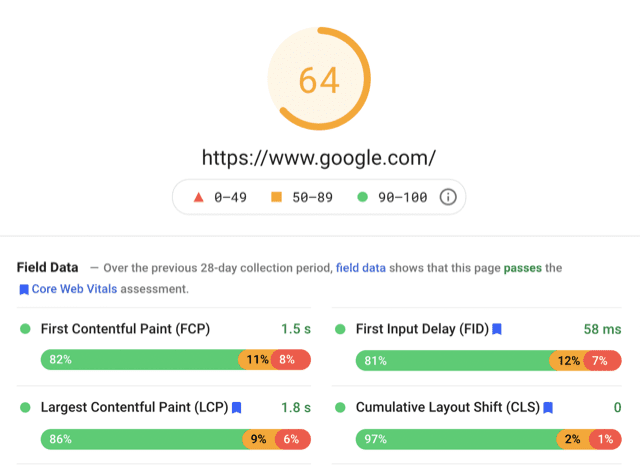Click green 82% segment of FCP bar
Screen dimensions: 640x465
[139, 360]
